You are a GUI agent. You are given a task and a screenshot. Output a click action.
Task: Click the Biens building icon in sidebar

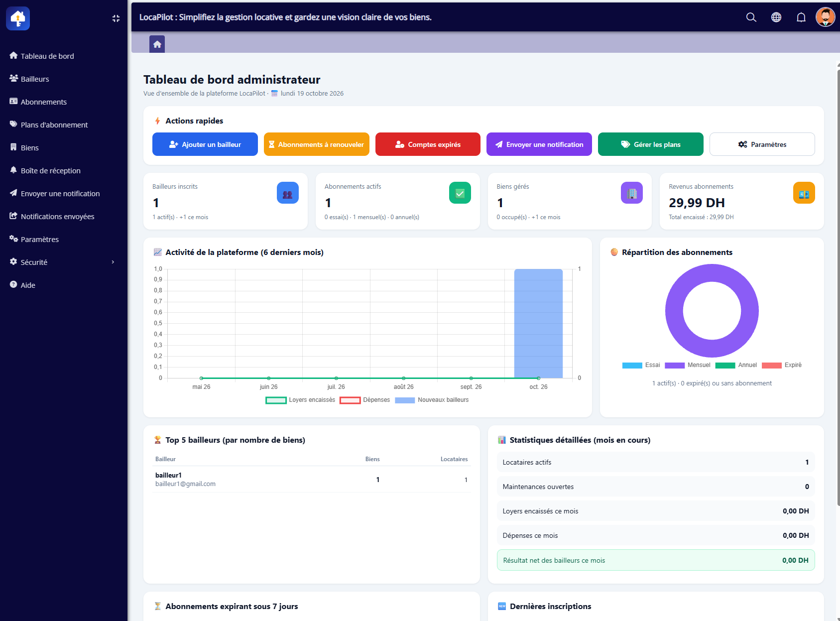coord(13,147)
